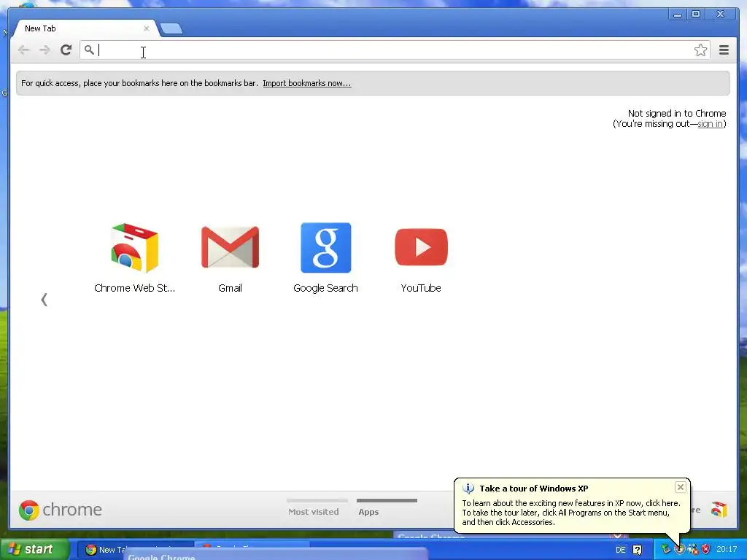Click the Forward navigation arrow

[44, 50]
